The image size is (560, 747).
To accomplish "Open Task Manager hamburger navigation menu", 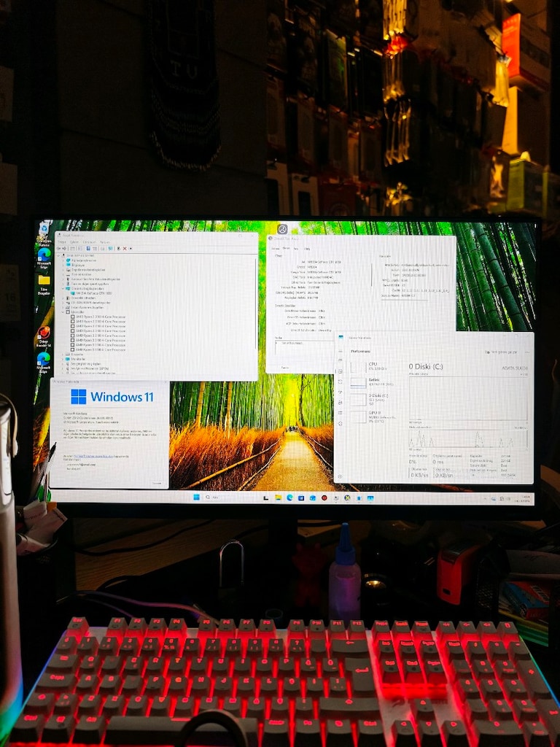I will (341, 351).
